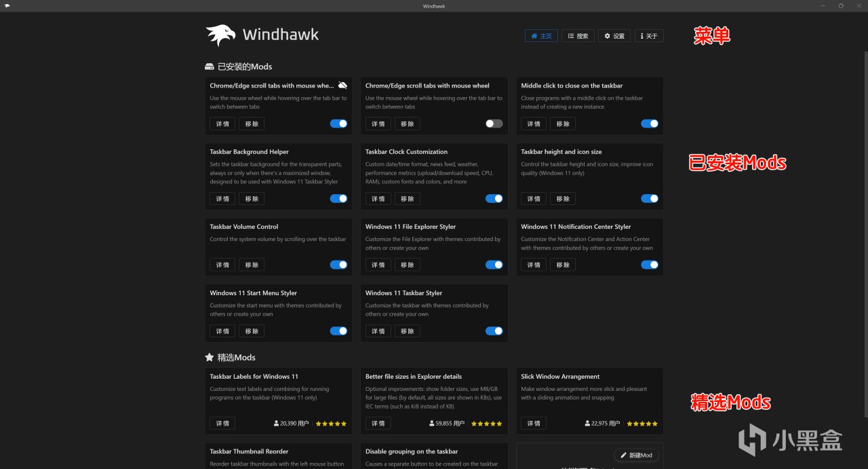Click the star rating of Taskbar Labels mod
Screen dimensions: 868x469
click(331, 424)
